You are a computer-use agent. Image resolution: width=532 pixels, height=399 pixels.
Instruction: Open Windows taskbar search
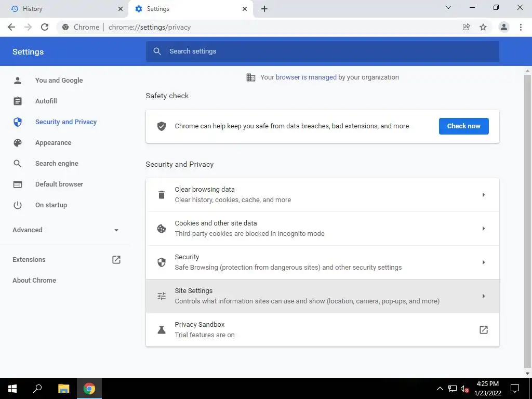[x=37, y=389]
